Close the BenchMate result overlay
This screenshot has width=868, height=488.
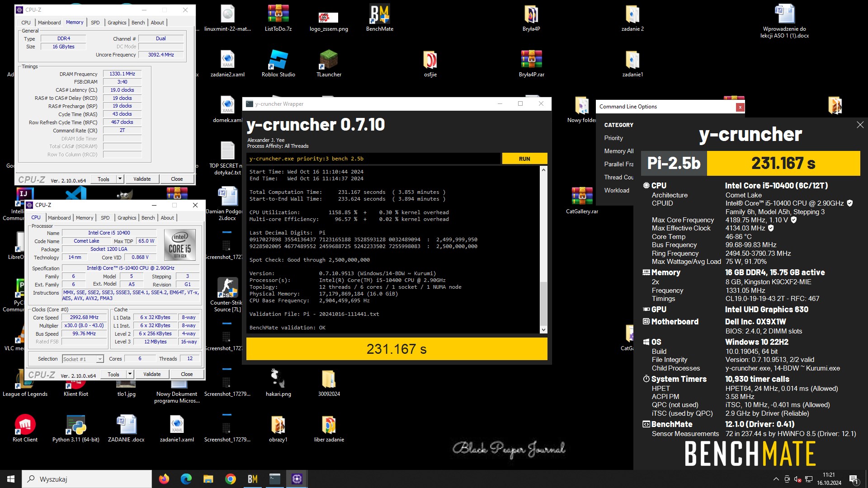click(860, 125)
